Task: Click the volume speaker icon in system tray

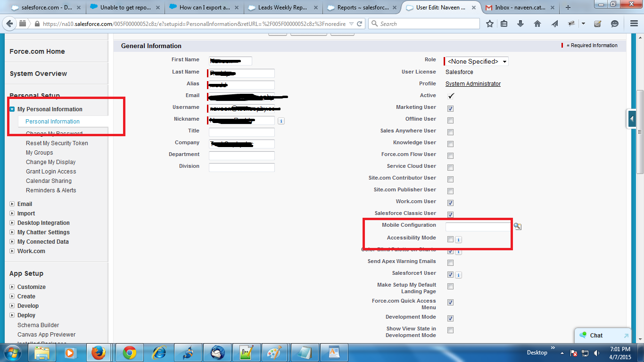Action: [597, 353]
